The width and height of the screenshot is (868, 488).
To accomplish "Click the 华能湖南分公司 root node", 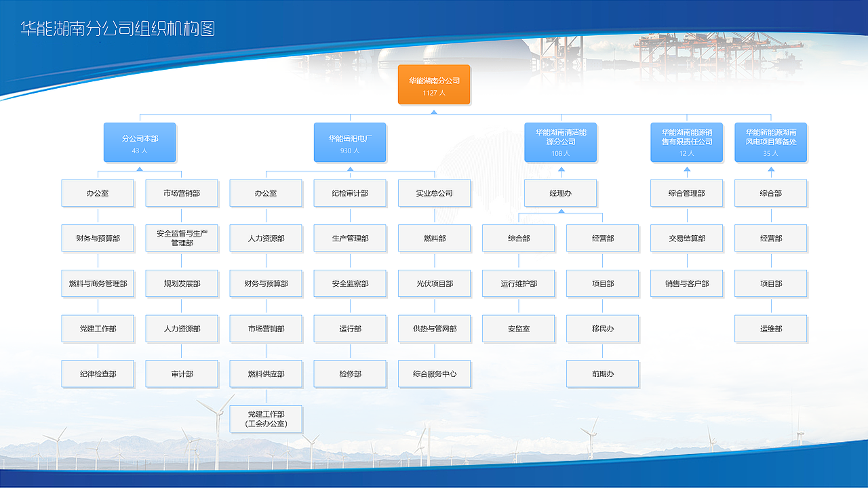I will pyautogui.click(x=434, y=85).
